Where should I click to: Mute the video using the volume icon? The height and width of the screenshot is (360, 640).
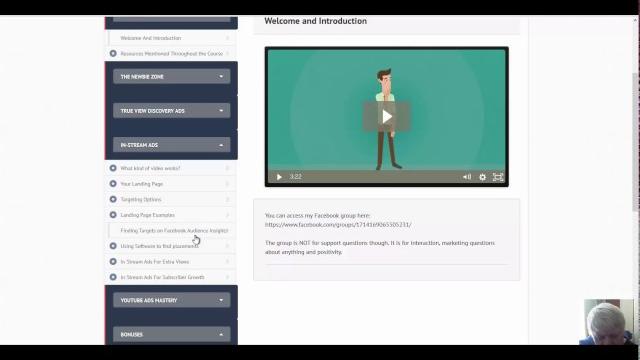(x=467, y=177)
